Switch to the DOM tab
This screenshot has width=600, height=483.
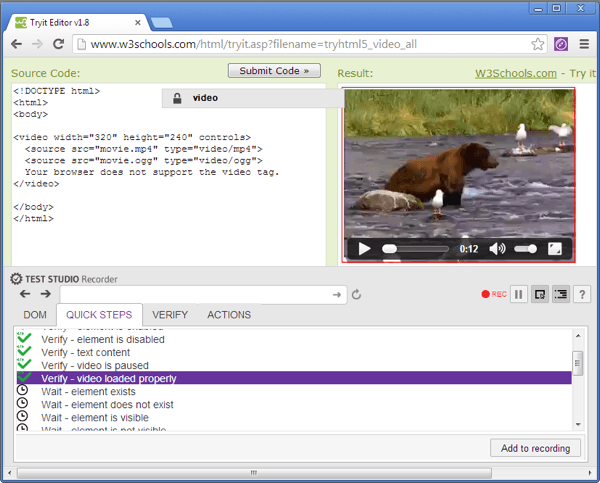[35, 315]
